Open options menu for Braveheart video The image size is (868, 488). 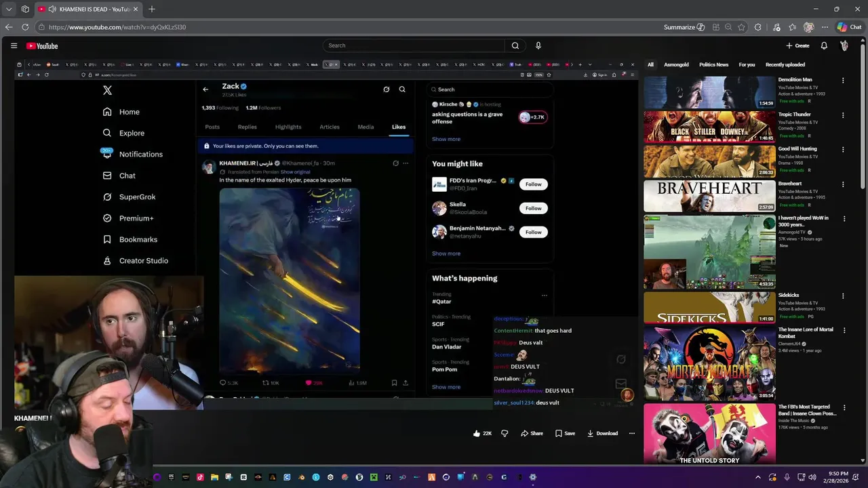click(x=843, y=184)
